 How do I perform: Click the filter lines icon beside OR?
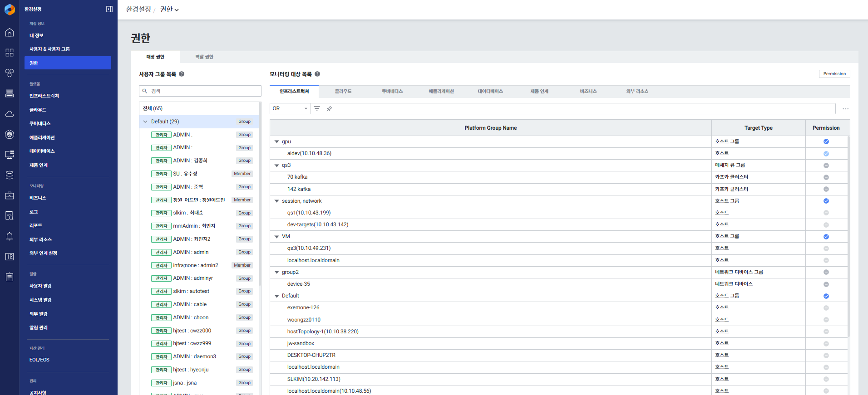coord(317,108)
